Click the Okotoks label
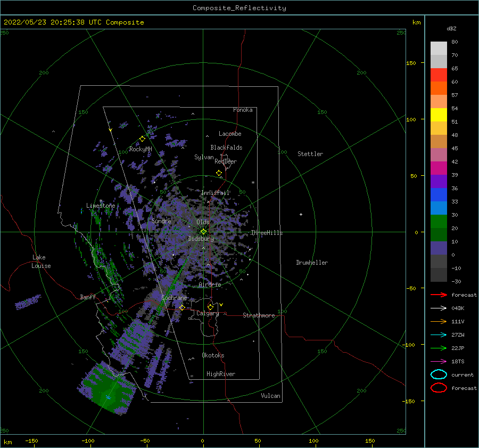Image resolution: width=479 pixels, height=448 pixels. pyautogui.click(x=213, y=355)
